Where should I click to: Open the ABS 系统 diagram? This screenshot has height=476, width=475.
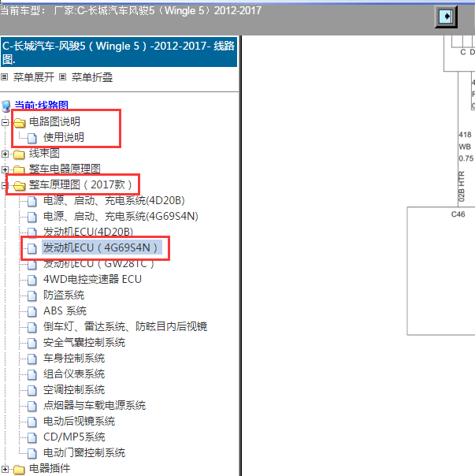click(x=65, y=311)
